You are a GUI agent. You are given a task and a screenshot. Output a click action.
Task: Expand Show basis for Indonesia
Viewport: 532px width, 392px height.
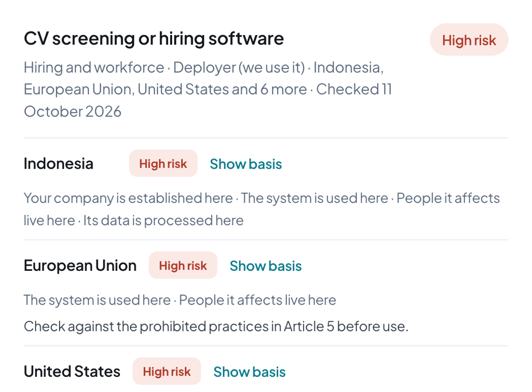coord(245,164)
